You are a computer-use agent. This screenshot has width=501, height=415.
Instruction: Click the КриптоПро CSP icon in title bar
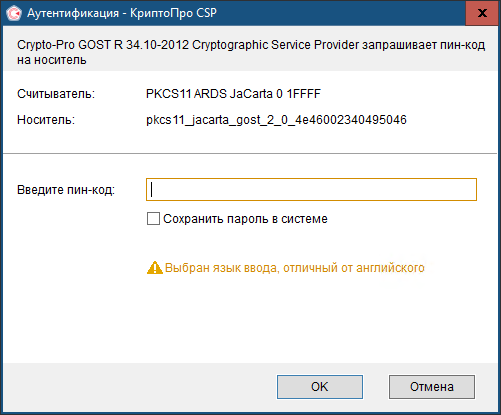click(14, 13)
